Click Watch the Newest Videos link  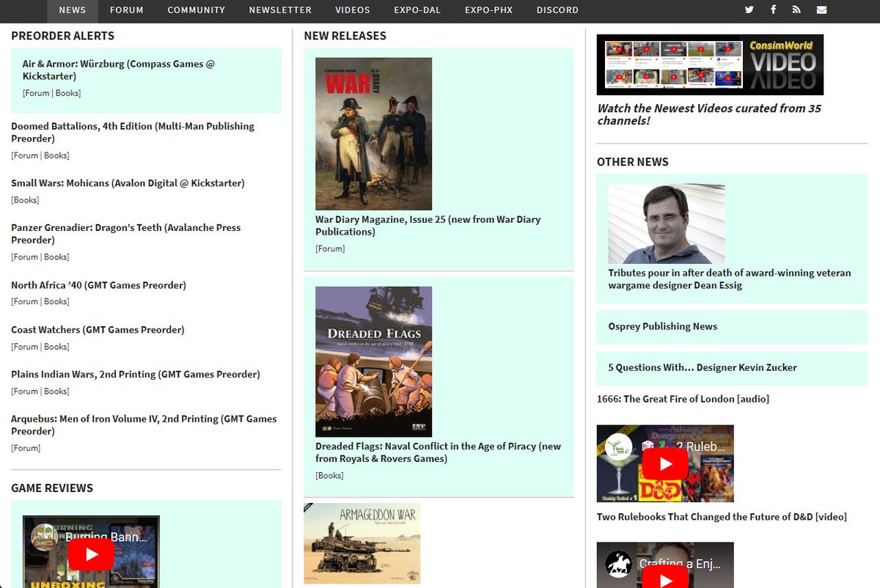click(x=709, y=114)
